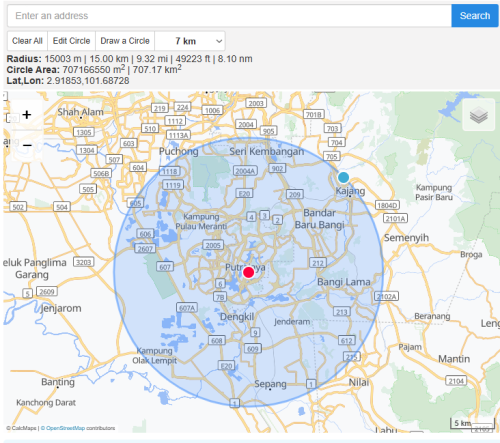Click the Putrajaya map label

pos(245,267)
